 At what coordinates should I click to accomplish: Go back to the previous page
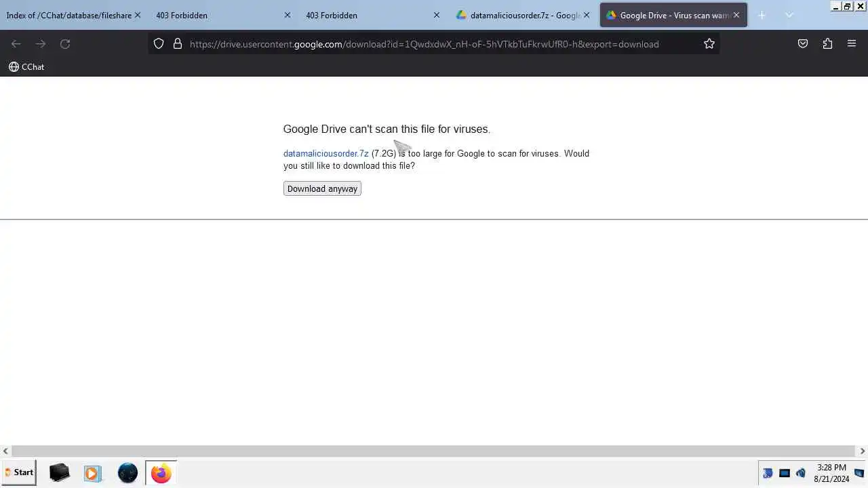click(16, 43)
